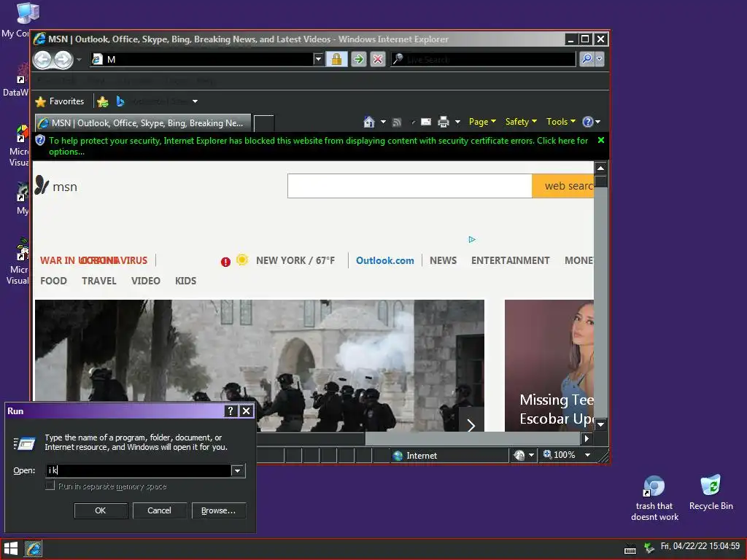Click the Print icon in command bar
The height and width of the screenshot is (560, 747).
click(x=443, y=122)
